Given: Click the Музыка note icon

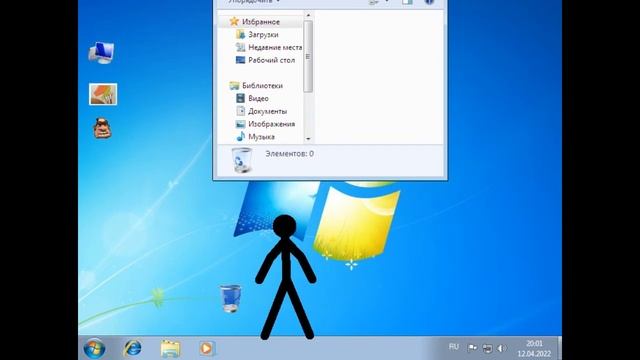Looking at the screenshot, I should pos(241,136).
